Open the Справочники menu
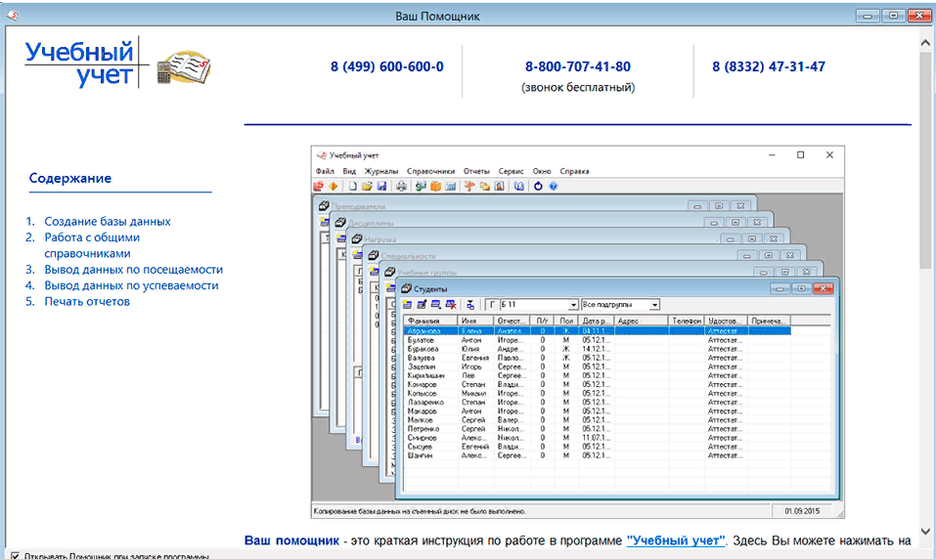The height and width of the screenshot is (560, 936). pyautogui.click(x=430, y=171)
